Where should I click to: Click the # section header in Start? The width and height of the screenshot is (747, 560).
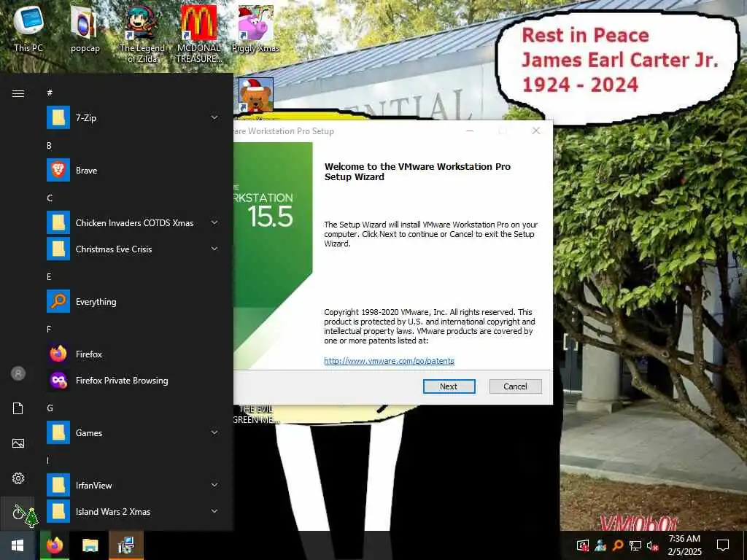tap(50, 93)
